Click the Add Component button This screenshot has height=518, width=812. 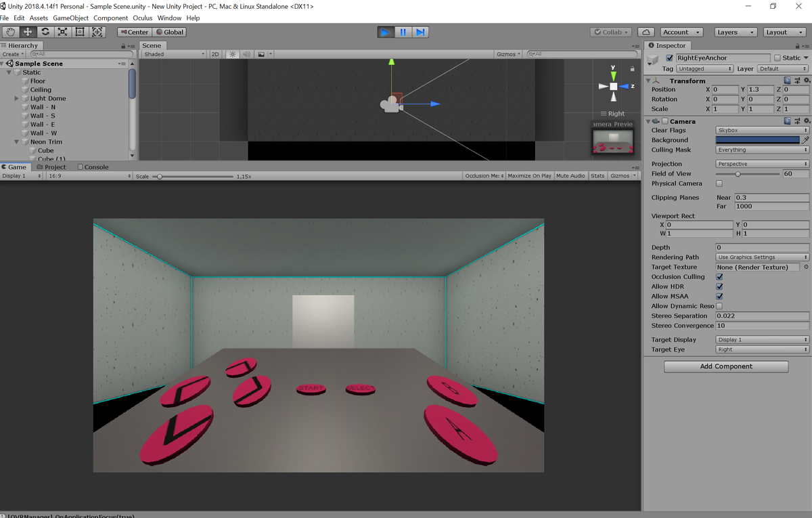[726, 366]
